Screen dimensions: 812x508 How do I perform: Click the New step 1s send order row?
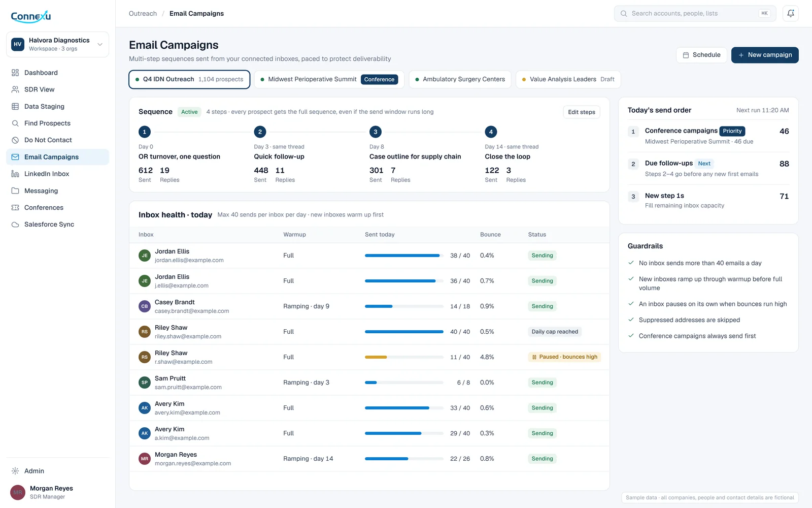tap(708, 200)
